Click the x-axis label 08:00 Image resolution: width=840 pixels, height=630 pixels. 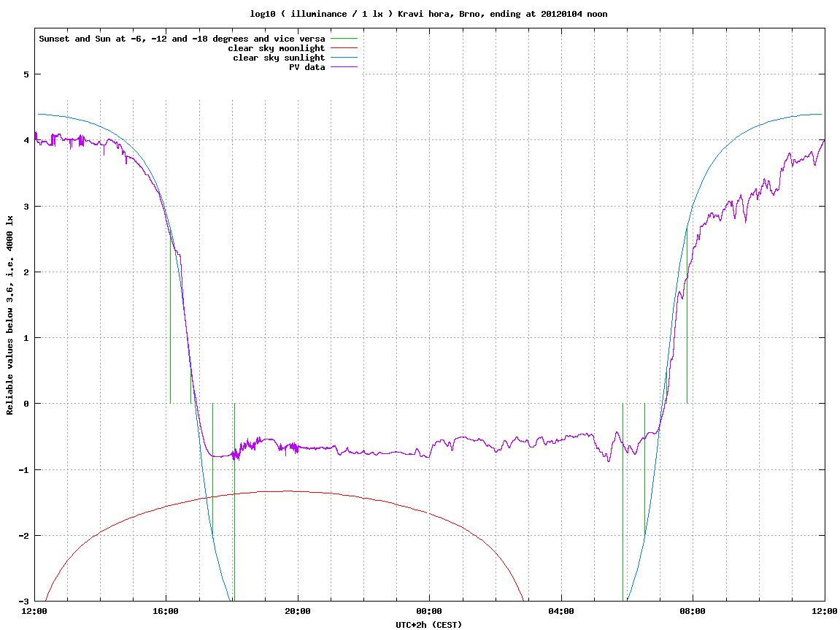[693, 611]
